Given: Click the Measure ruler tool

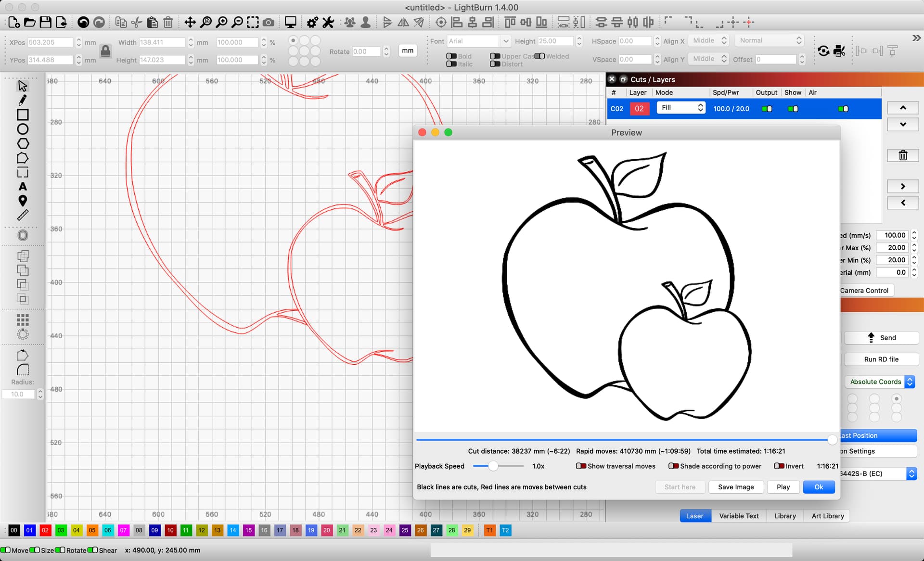Looking at the screenshot, I should [23, 215].
